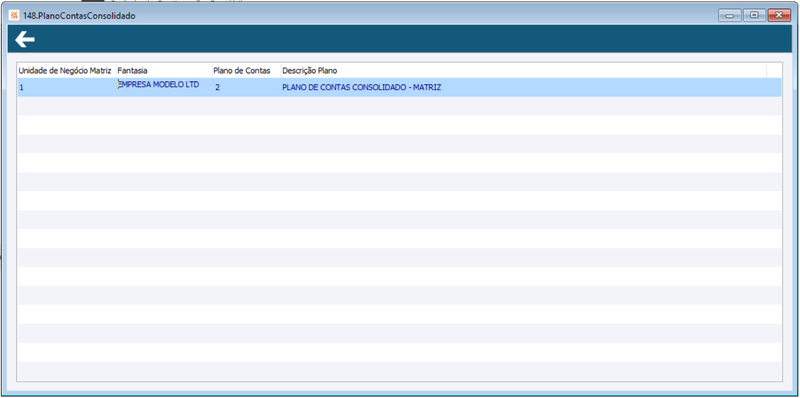Sort by the Fantasia column header
This screenshot has height=398, width=800.
pos(164,70)
